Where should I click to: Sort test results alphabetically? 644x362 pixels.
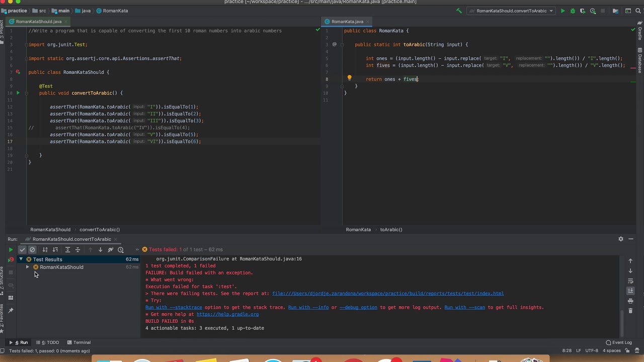coord(45,249)
